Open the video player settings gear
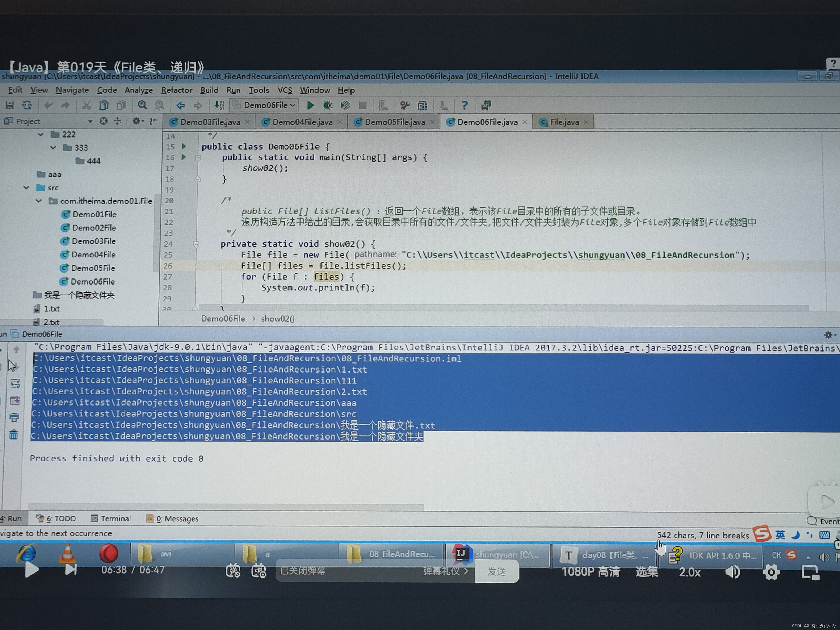 tap(771, 572)
